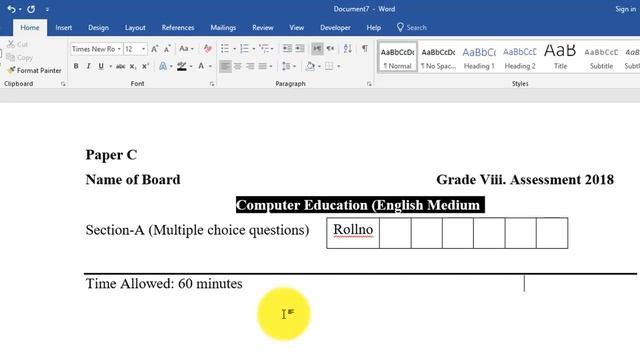The width and height of the screenshot is (640, 360).
Task: Set left-to-right text direction
Action: [x=317, y=49]
